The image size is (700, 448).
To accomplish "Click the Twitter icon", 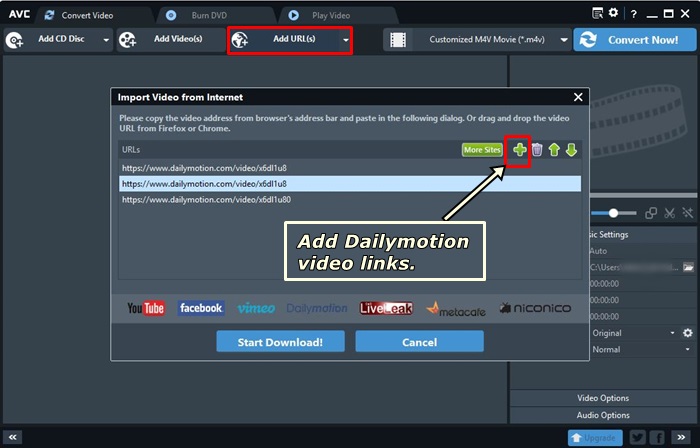I will (638, 438).
